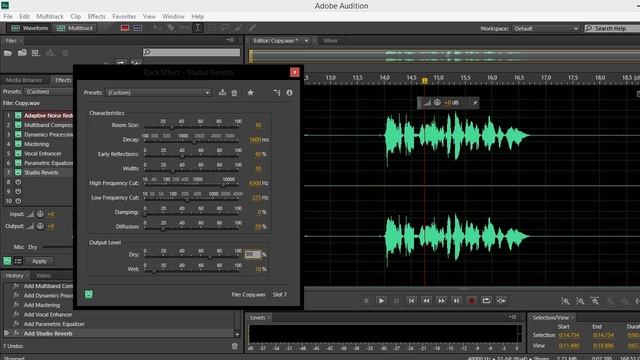The height and width of the screenshot is (360, 640).
Task: Open Levels panel options menu
Action: (x=513, y=317)
